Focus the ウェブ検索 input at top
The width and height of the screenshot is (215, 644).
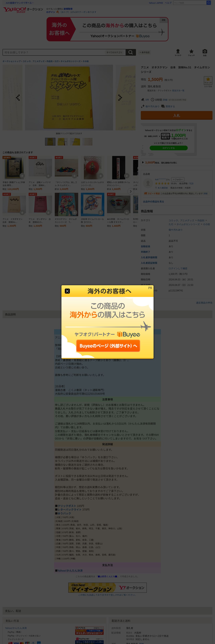[x=190, y=3]
